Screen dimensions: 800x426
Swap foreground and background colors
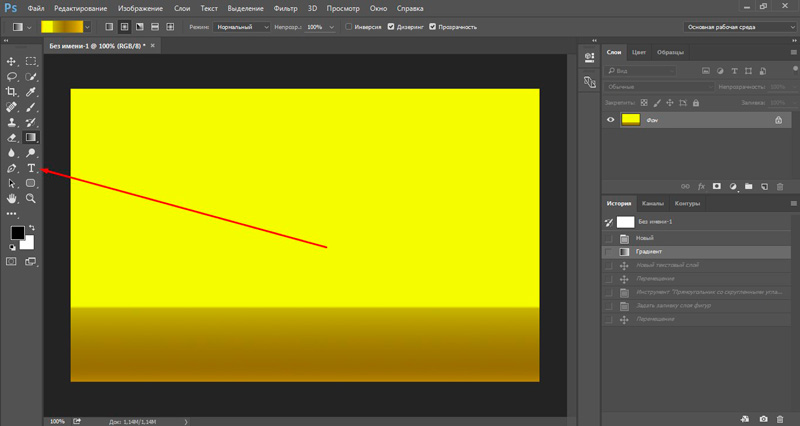pos(32,228)
